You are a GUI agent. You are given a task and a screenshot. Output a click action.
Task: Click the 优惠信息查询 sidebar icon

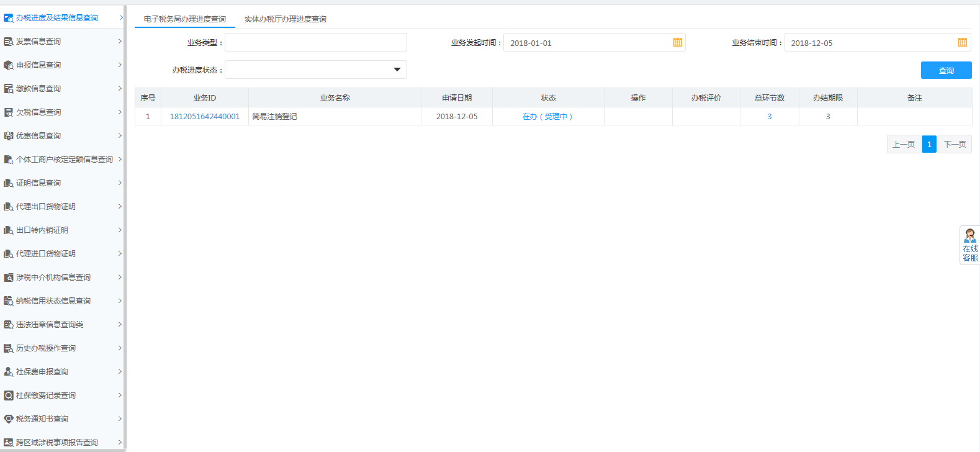[x=9, y=136]
